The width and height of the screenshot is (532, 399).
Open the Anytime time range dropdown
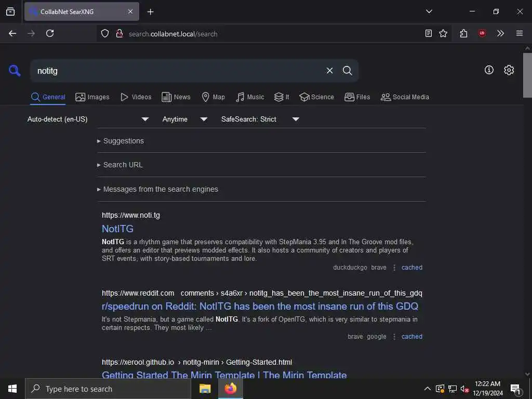click(185, 119)
